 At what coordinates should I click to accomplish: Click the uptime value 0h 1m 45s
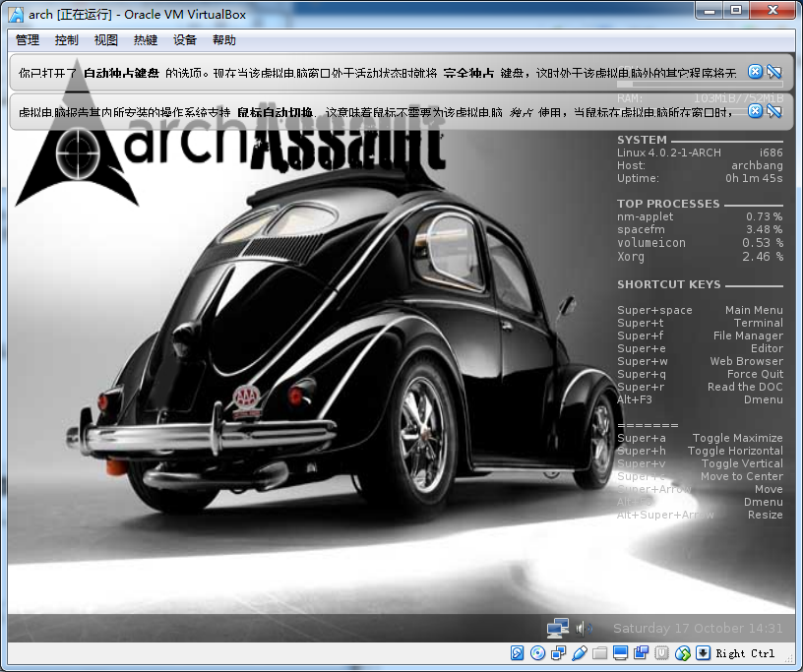(x=754, y=178)
